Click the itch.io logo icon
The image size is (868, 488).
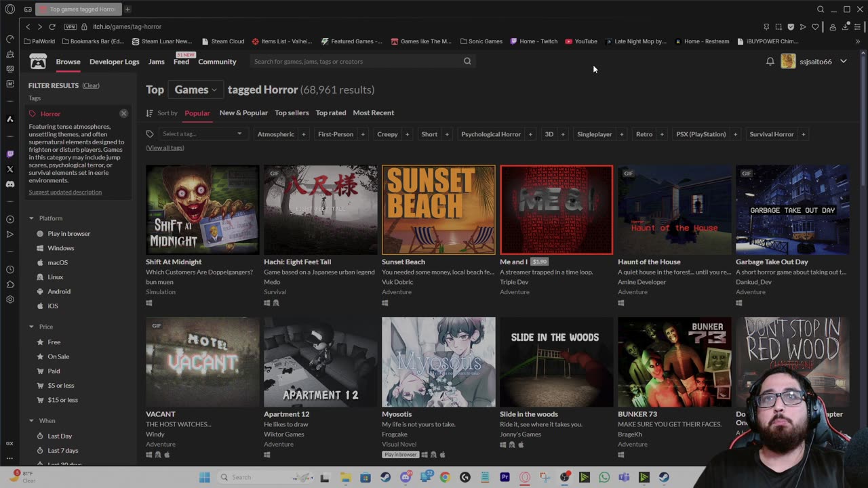(x=38, y=62)
